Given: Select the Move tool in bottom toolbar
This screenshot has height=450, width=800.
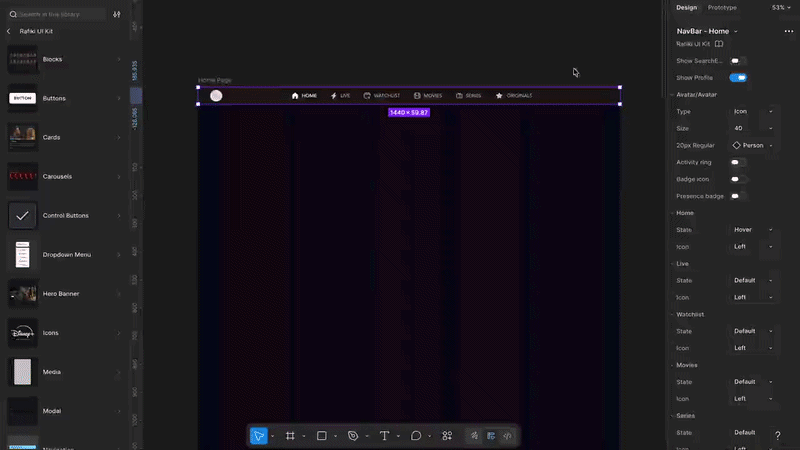Looking at the screenshot, I should tap(259, 436).
